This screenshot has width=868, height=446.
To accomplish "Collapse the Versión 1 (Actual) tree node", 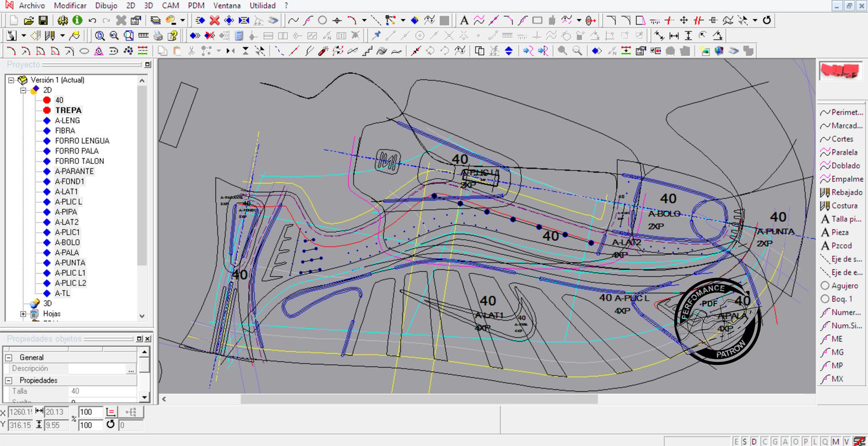I will 11,80.
